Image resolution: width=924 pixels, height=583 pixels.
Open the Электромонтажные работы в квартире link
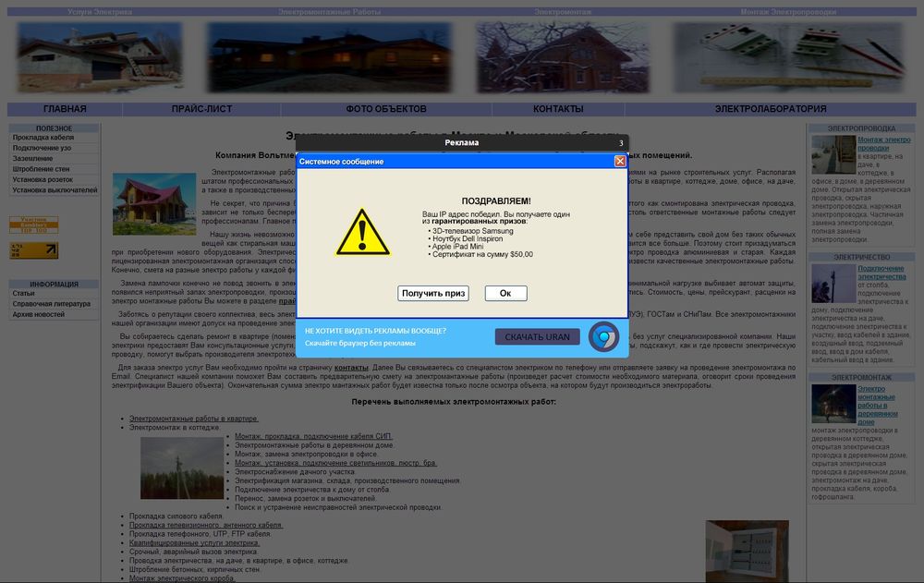click(x=194, y=419)
